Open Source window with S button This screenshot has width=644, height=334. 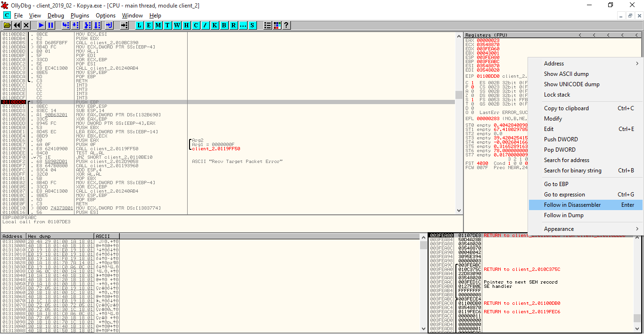(x=253, y=25)
